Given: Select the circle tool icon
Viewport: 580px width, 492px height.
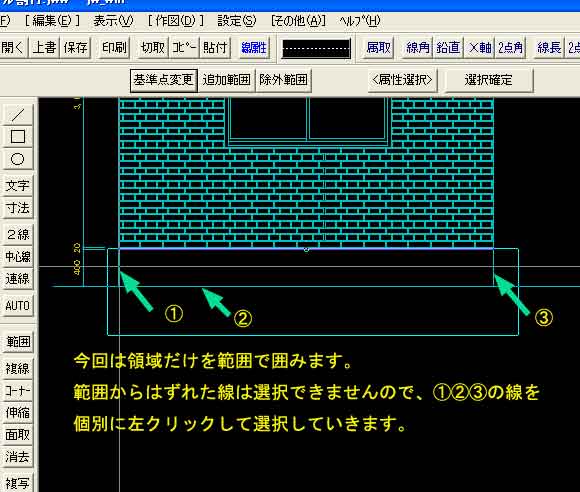Looking at the screenshot, I should tap(17, 159).
